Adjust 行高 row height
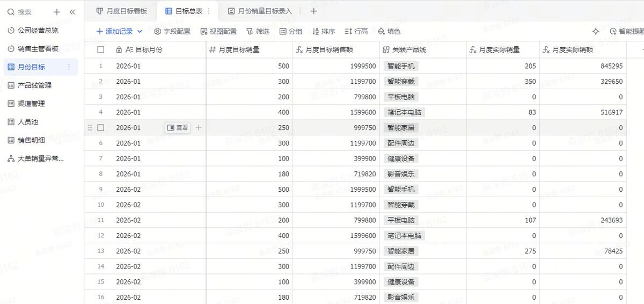The height and width of the screenshot is (304, 644). point(356,32)
